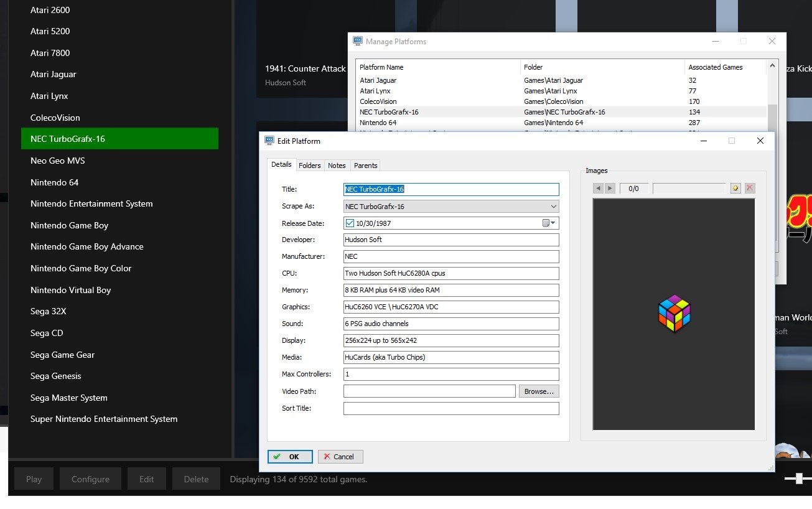Adjust the zoom slider at bottom right
Screen dimensions: 812x509
[x=799, y=478]
